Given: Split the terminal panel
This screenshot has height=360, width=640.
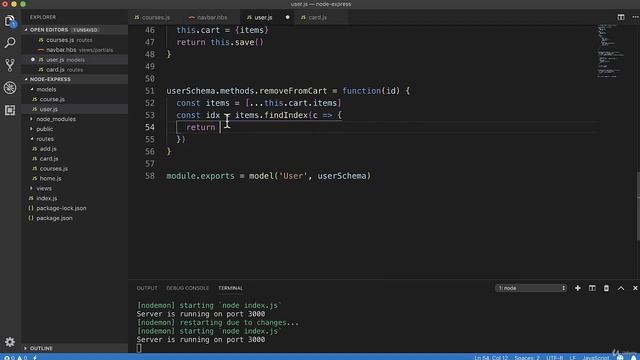Looking at the screenshot, I should click(x=592, y=288).
